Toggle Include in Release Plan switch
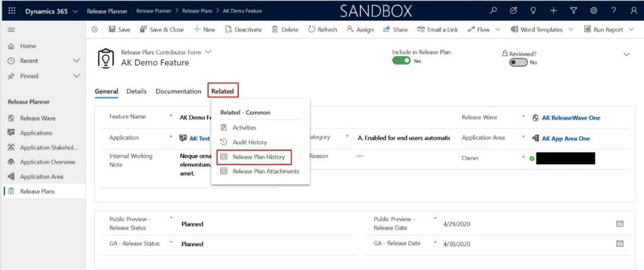Image resolution: width=644 pixels, height=270 pixels. point(401,61)
